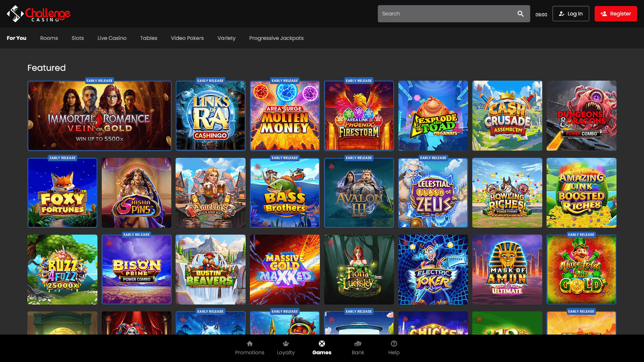Switch to Progressive Jackpots
Viewport: 644px width, 362px height.
276,38
